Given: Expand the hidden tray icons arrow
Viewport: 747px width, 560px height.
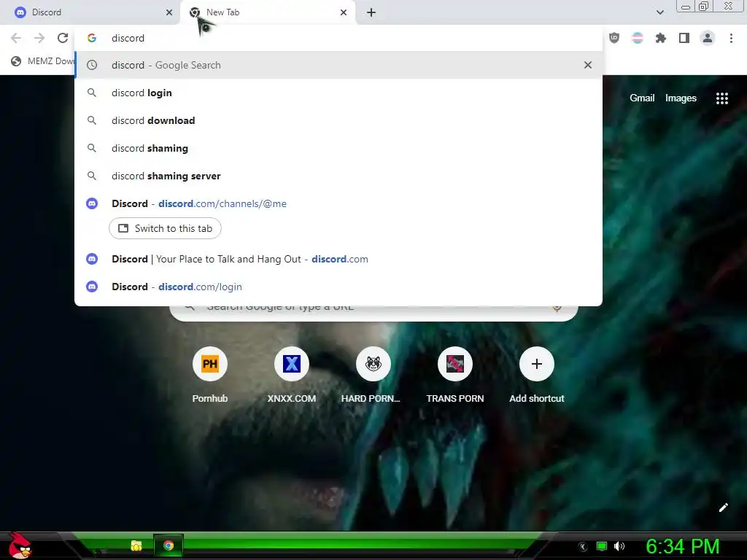Looking at the screenshot, I should tap(583, 547).
